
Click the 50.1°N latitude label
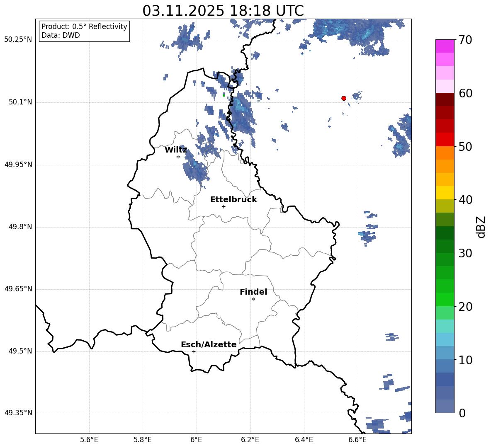click(20, 102)
